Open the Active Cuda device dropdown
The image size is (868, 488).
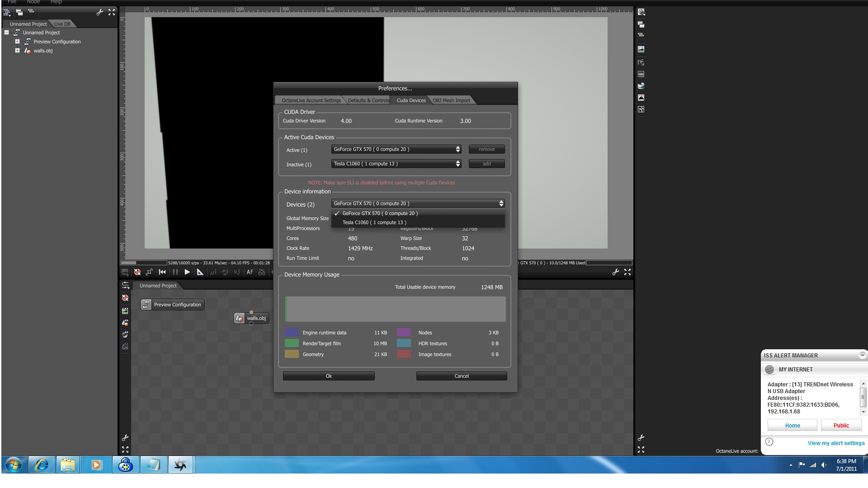pos(396,149)
